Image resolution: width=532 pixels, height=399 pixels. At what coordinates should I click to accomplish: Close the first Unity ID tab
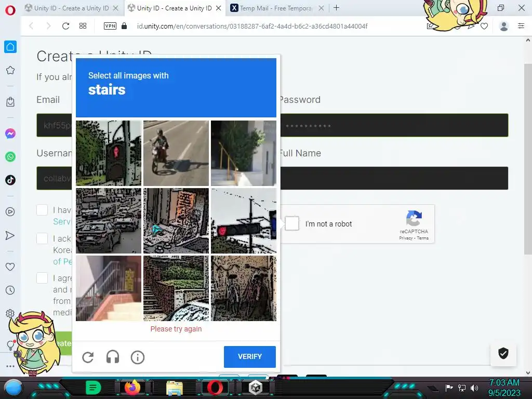pyautogui.click(x=116, y=8)
